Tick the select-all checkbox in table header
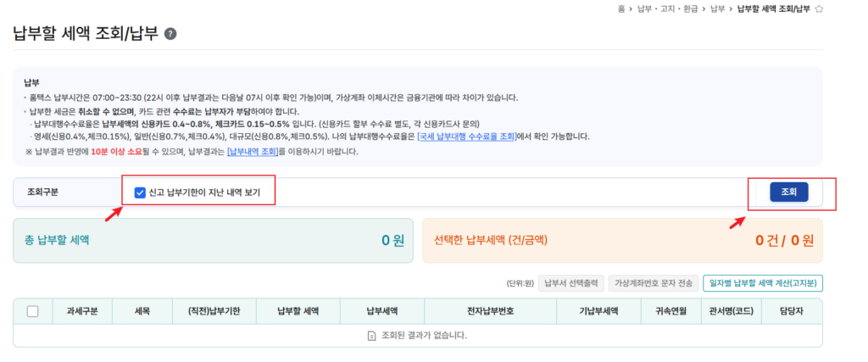868x362 pixels. 33,311
